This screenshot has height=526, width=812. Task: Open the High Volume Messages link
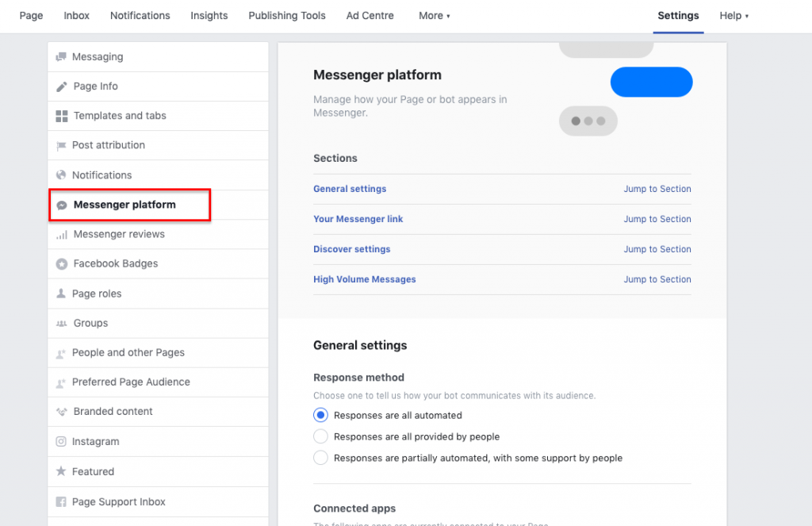point(365,279)
